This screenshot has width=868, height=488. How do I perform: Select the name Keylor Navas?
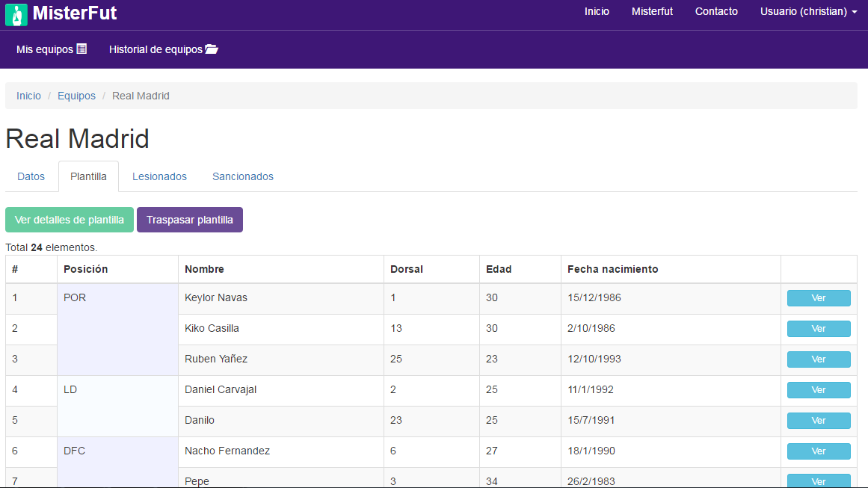pos(216,297)
